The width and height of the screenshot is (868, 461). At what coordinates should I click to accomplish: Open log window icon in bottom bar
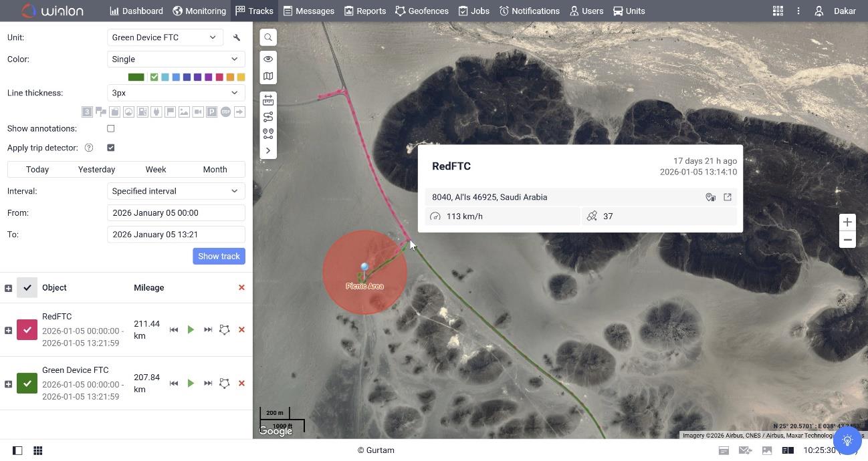(x=788, y=450)
